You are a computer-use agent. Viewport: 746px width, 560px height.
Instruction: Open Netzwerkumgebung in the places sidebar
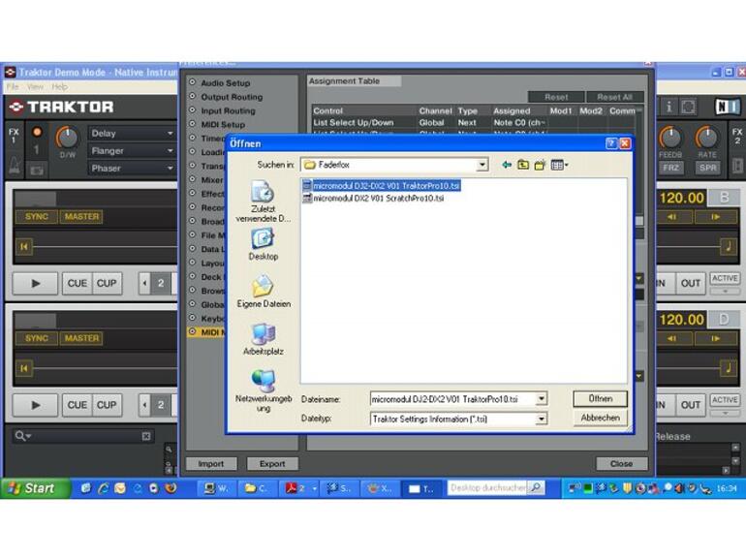[x=263, y=388]
